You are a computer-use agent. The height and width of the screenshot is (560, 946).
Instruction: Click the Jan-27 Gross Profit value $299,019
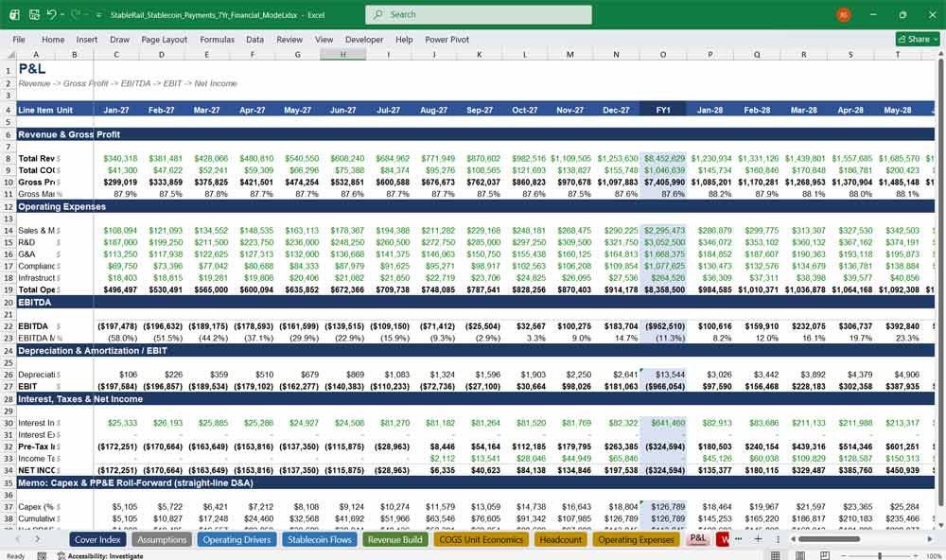(120, 182)
